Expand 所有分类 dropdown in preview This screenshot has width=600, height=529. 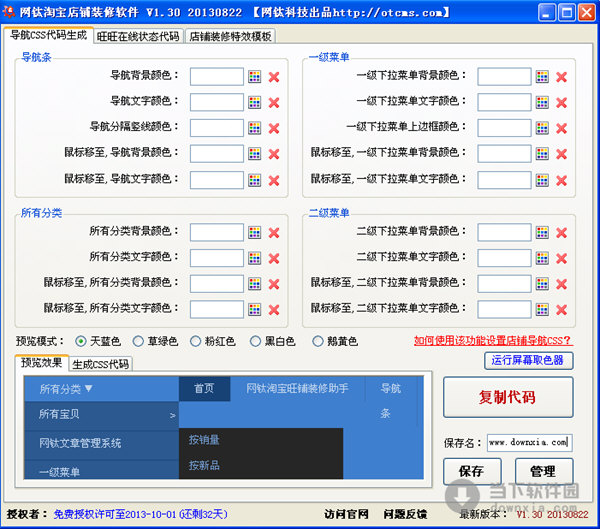coord(89,389)
